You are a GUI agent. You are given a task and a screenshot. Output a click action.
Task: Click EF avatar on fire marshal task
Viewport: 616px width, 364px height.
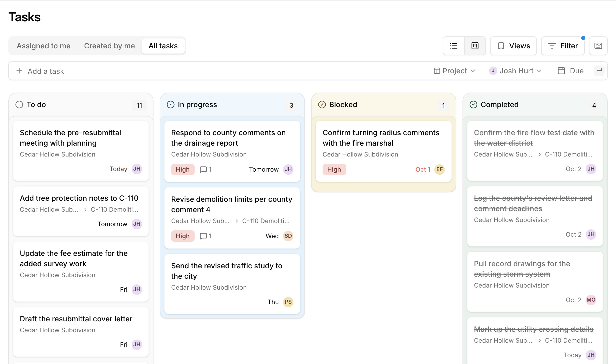pos(440,170)
